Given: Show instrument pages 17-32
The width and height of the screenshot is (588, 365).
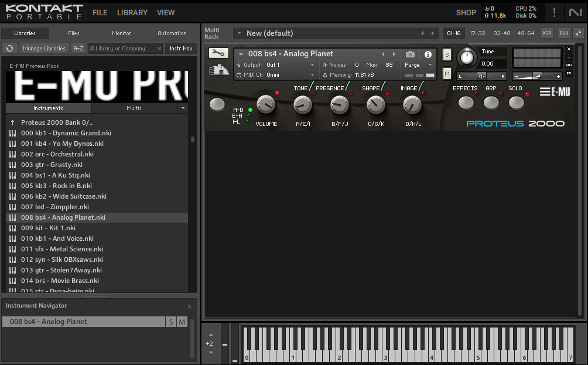Looking at the screenshot, I should (477, 33).
